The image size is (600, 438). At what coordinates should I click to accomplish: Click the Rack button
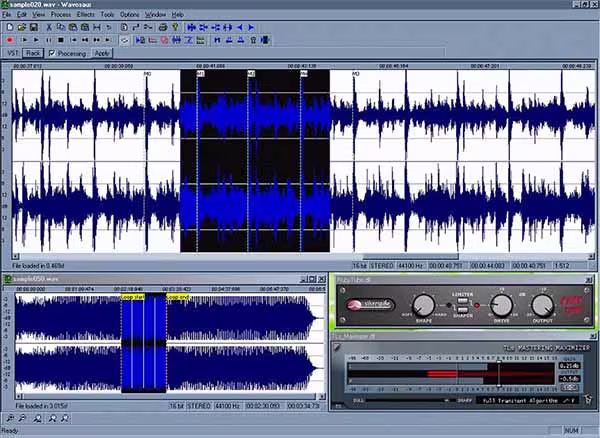[33, 53]
